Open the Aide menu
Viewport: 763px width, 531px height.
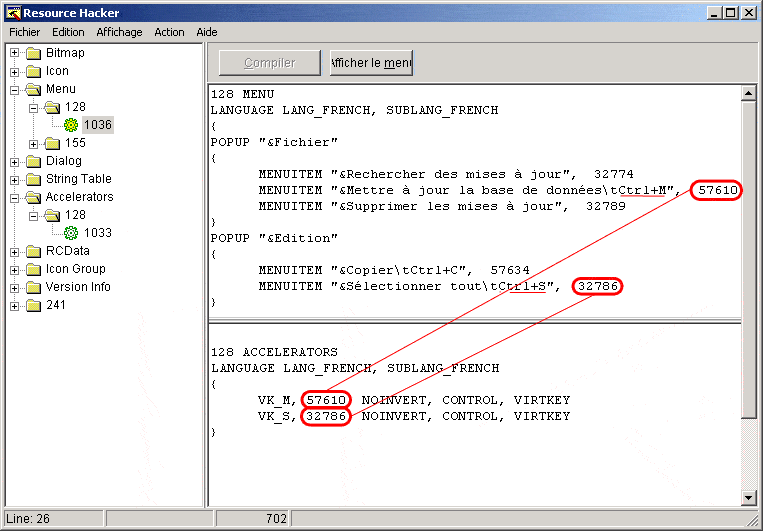pyautogui.click(x=207, y=32)
